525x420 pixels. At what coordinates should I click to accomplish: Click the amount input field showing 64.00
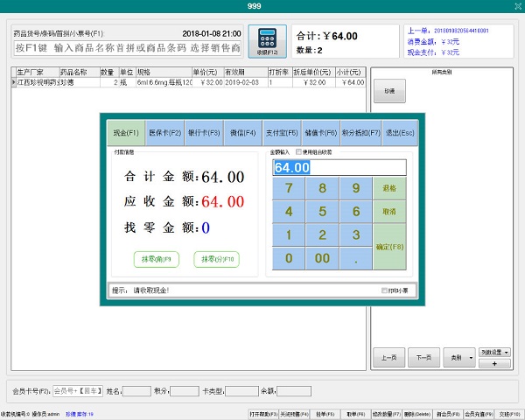[339, 167]
